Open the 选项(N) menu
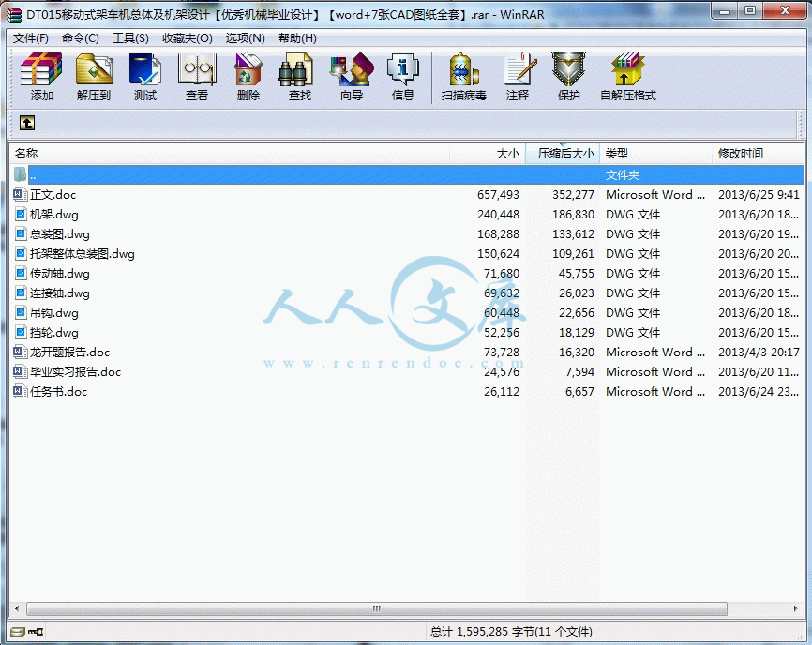Viewport: 812px width, 645px height. 245,38
